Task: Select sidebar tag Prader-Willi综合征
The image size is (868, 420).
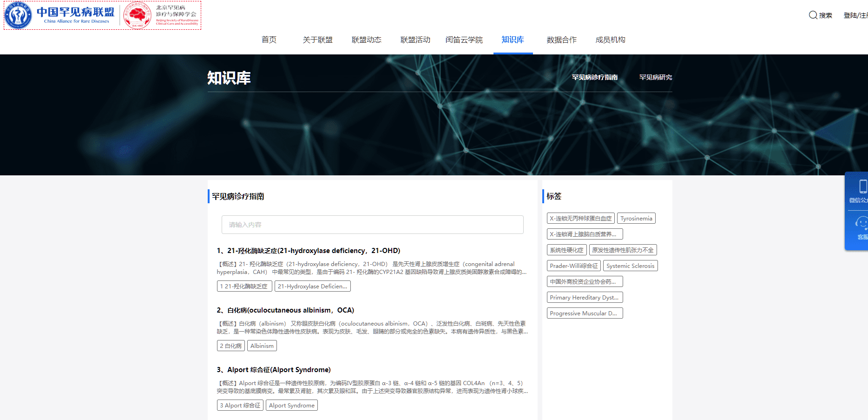Action: [x=574, y=266]
